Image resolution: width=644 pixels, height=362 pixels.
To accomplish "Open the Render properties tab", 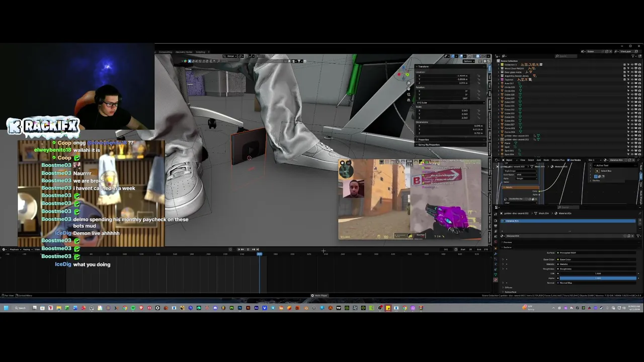I will pyautogui.click(x=496, y=221).
